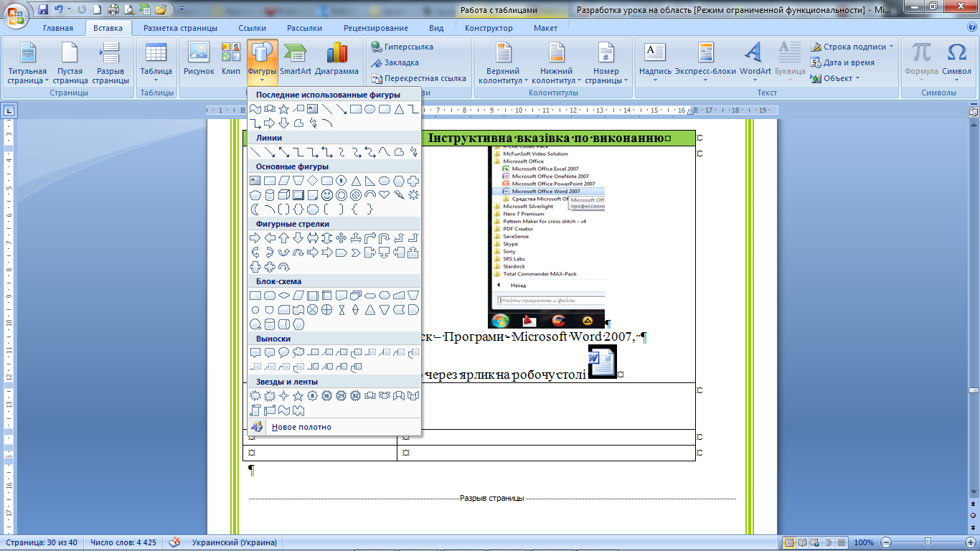Choose the lightning bolt shape
Screen dimensions: 980x551
399,195
